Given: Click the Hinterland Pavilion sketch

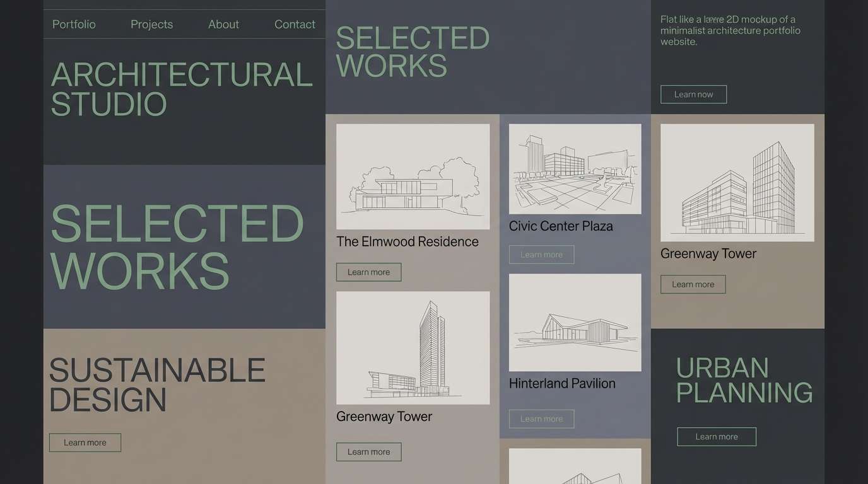Looking at the screenshot, I should (x=575, y=322).
